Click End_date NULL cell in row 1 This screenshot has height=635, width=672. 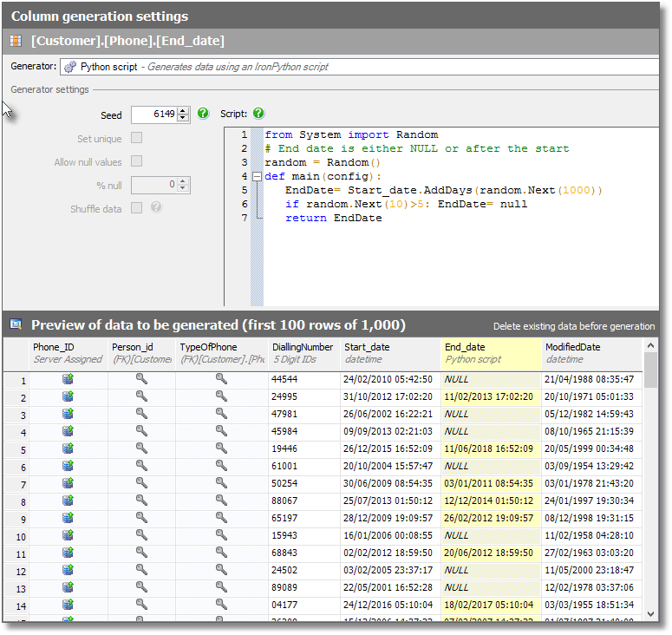pyautogui.click(x=491, y=379)
